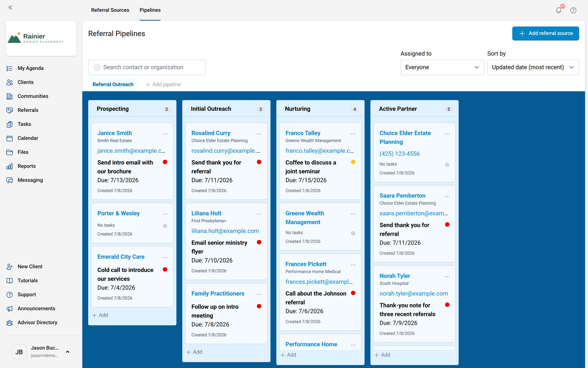Click the Rainier Senior Placement logo
Viewport: 588px width, 368px height.
click(41, 38)
